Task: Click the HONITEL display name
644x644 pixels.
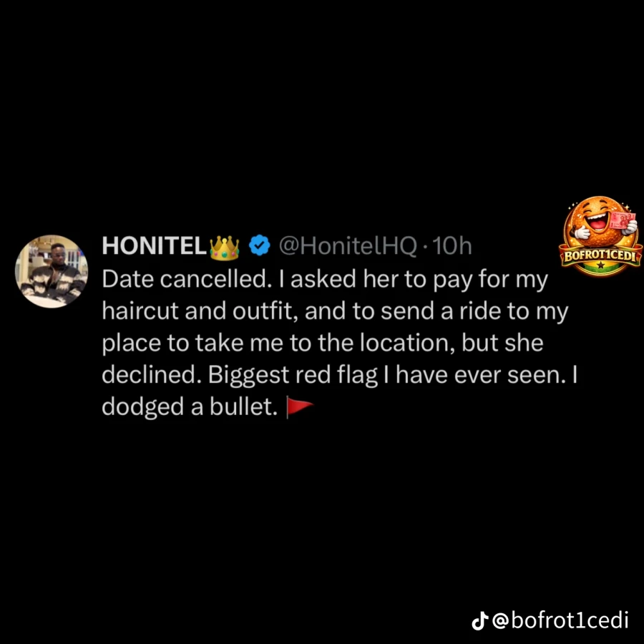Action: click(x=154, y=245)
